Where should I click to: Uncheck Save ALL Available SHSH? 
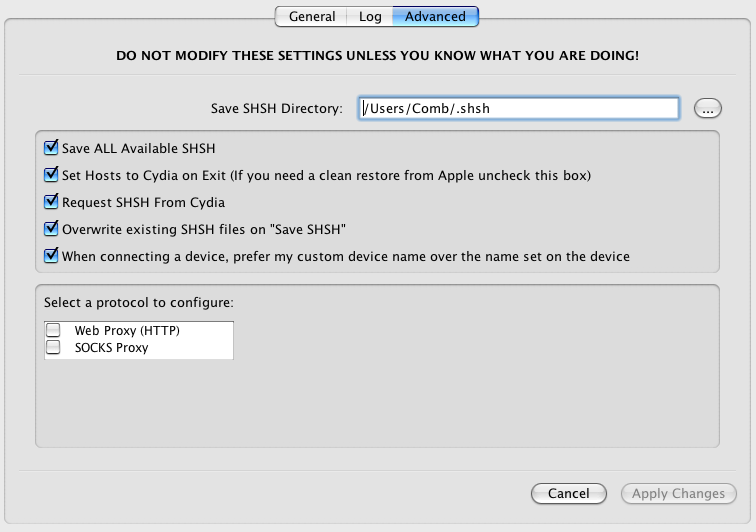[x=52, y=148]
